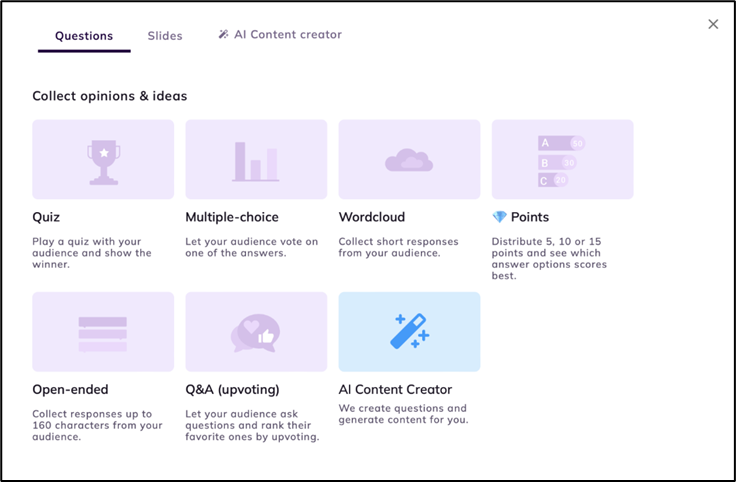Click the Q&A (upvoting) title text
Image resolution: width=736 pixels, height=482 pixels.
(x=232, y=389)
